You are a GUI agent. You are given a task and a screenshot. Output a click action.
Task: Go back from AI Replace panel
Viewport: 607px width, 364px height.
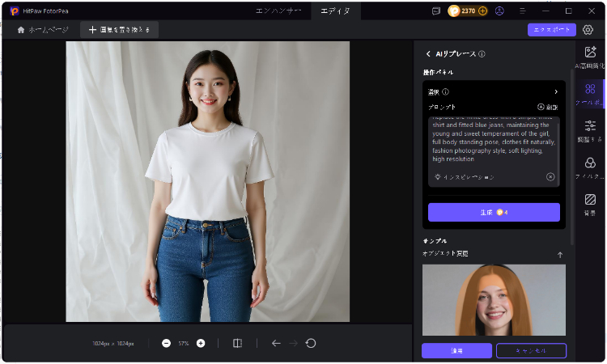pos(428,53)
